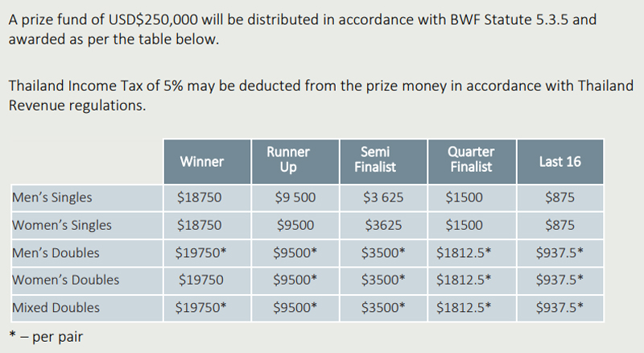Select the Men's Singles row label
The image size is (644, 353).
click(52, 197)
